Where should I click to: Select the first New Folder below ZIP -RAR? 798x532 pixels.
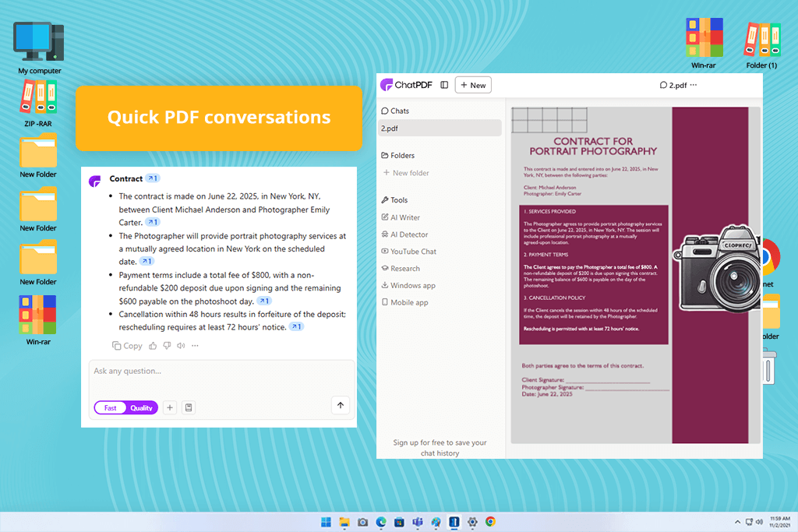pyautogui.click(x=38, y=156)
